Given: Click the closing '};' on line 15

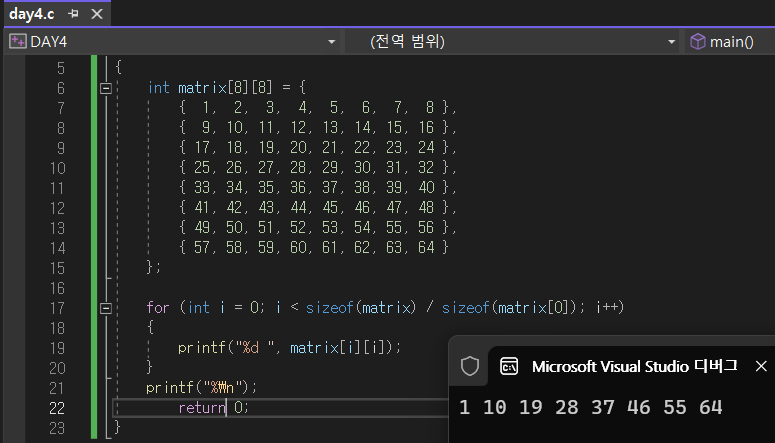Looking at the screenshot, I should pyautogui.click(x=154, y=267).
